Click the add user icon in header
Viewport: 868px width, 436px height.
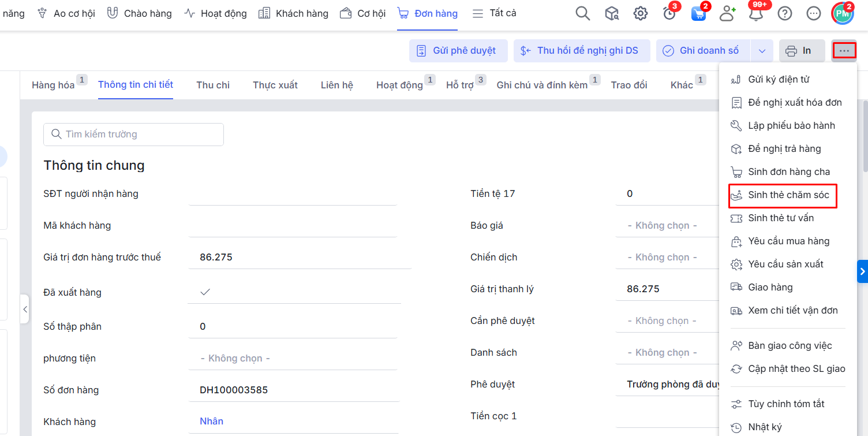tap(727, 13)
